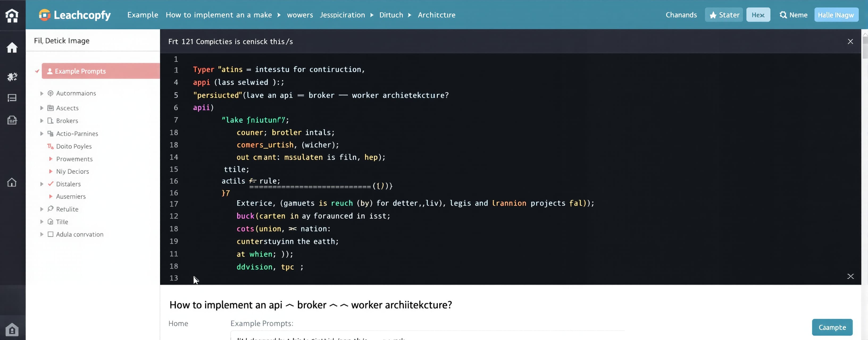Click code line 'ddvision, tpc ;'

270,267
